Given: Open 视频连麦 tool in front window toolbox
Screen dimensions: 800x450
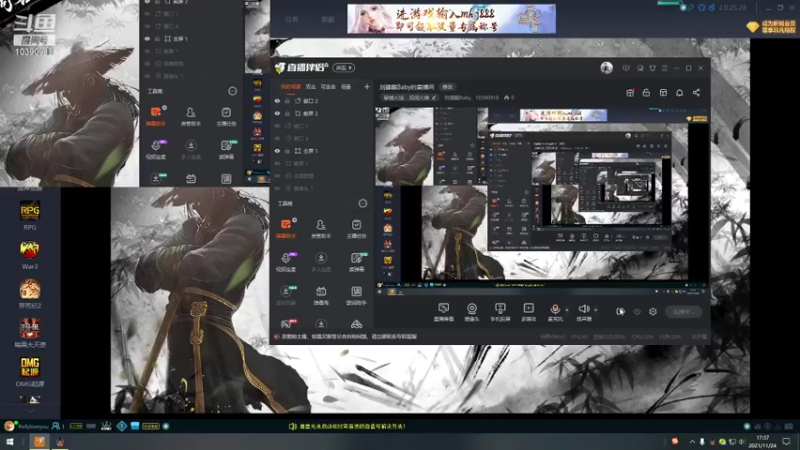Looking at the screenshot, I should [x=286, y=262].
